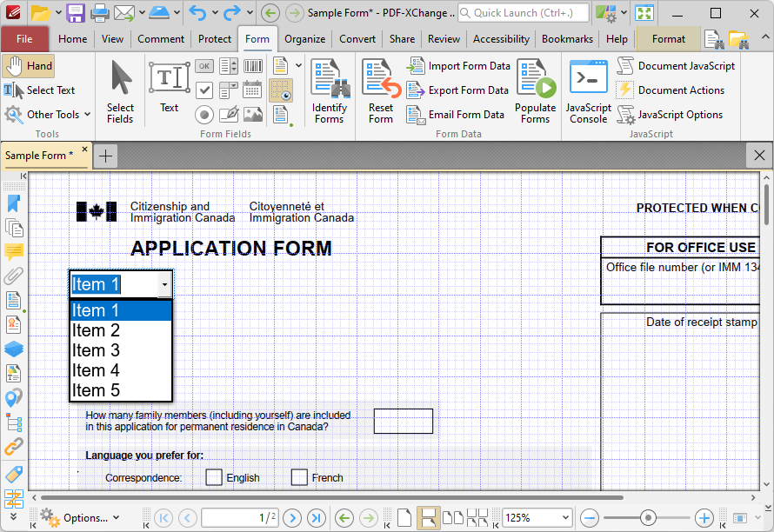The image size is (774, 532).
Task: Print the document
Action: [x=100, y=13]
